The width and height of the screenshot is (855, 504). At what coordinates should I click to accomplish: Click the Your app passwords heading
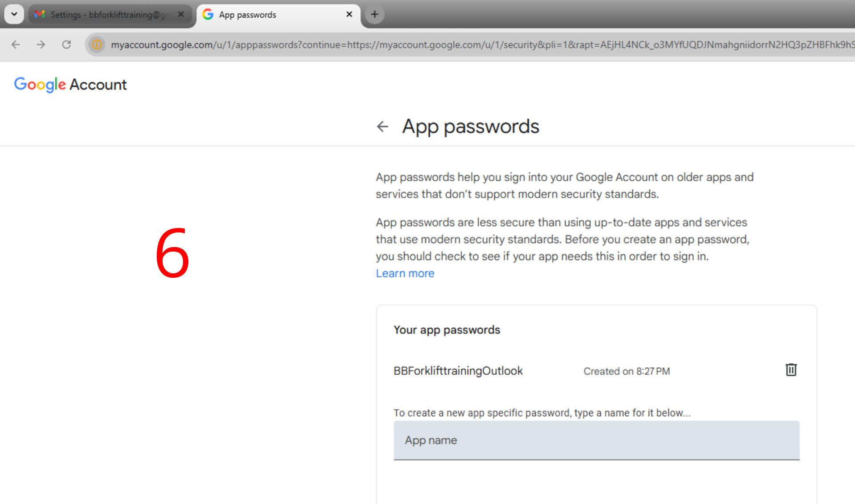click(447, 330)
